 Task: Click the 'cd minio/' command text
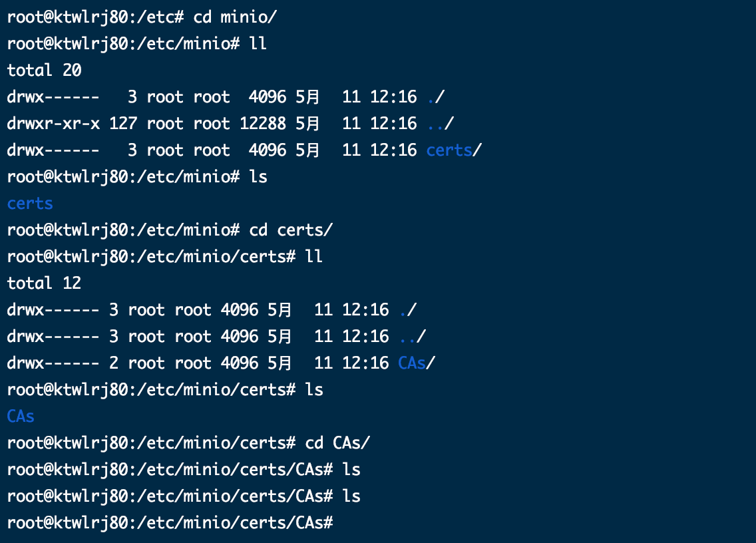[x=235, y=17]
